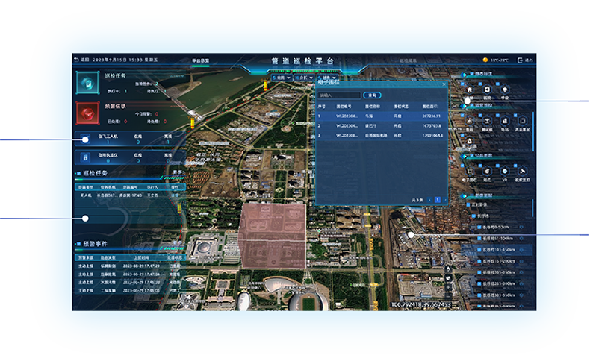
Task: Select the first row in 电子围栏 table
Action: click(x=381, y=116)
